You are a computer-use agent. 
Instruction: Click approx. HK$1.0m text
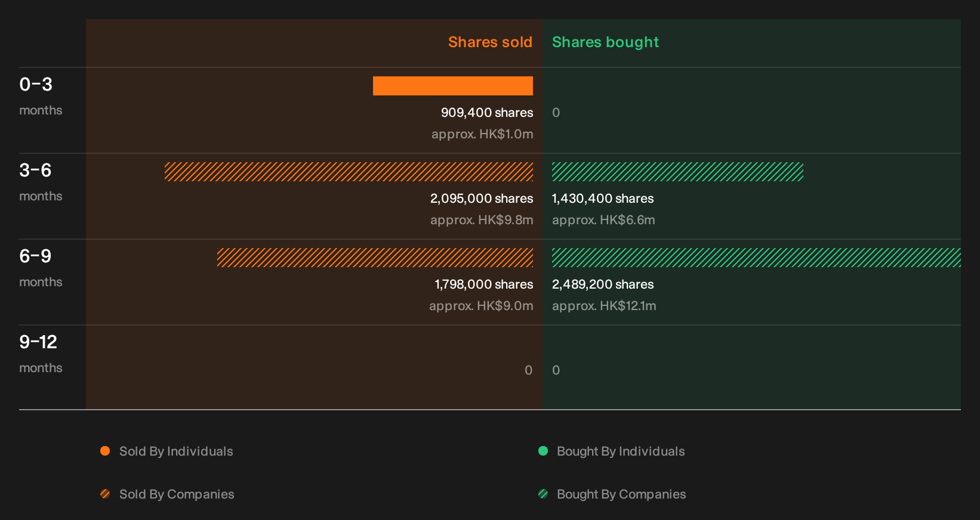(x=482, y=134)
